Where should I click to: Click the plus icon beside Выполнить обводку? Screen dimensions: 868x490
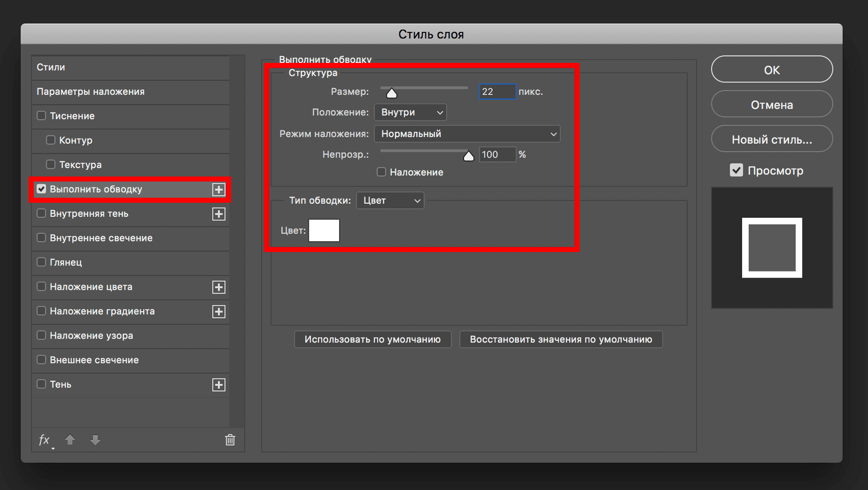coord(219,190)
